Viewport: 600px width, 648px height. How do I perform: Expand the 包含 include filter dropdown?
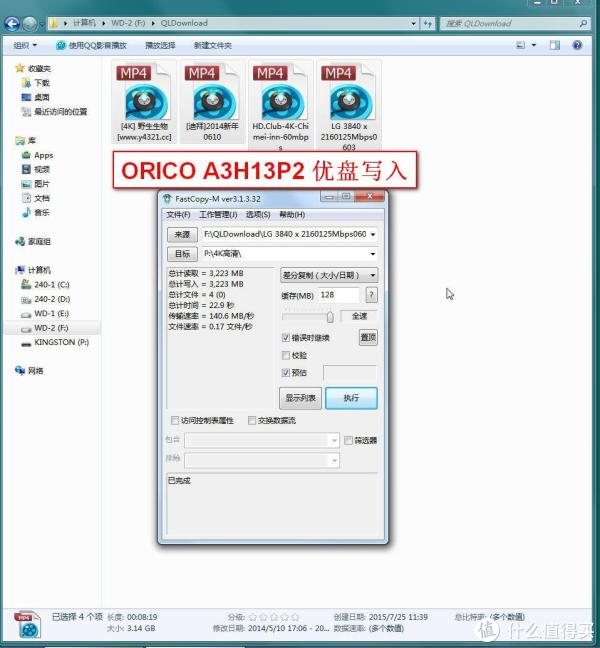[334, 441]
